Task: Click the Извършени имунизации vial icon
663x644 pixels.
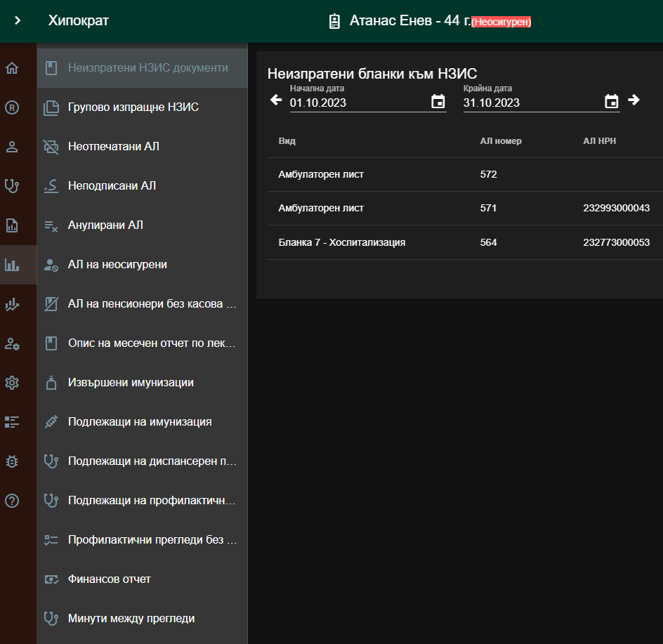Action: click(51, 383)
